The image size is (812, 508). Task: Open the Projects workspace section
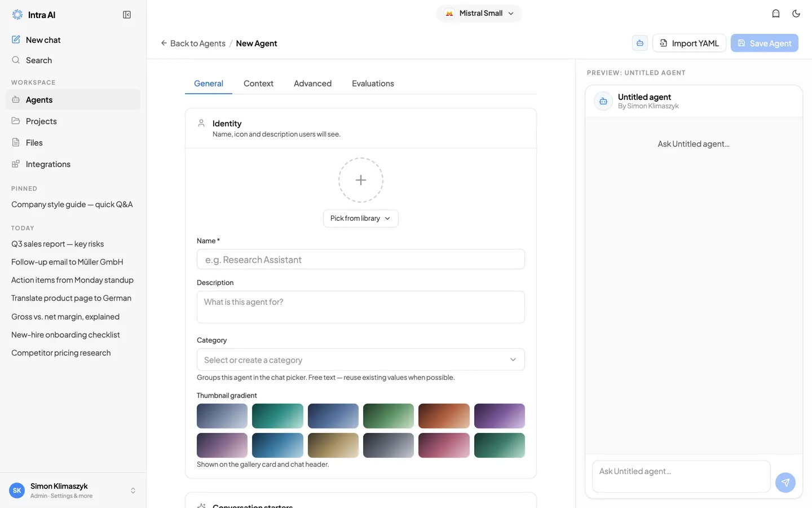pyautogui.click(x=73, y=121)
